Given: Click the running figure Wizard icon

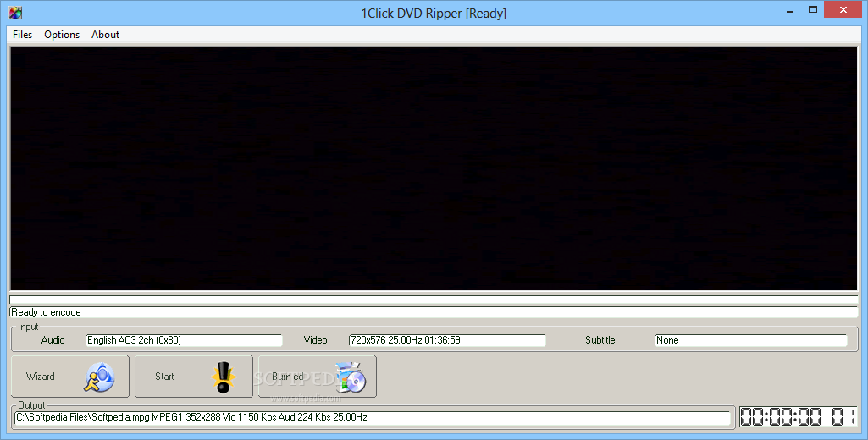Looking at the screenshot, I should point(99,377).
